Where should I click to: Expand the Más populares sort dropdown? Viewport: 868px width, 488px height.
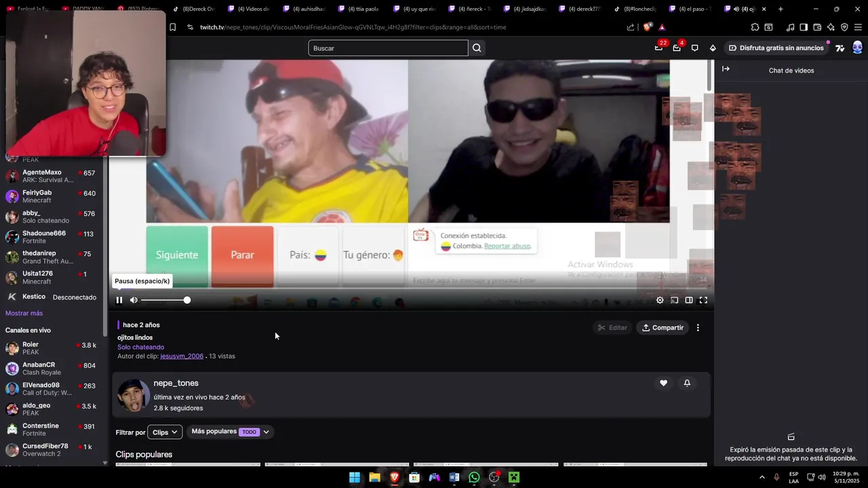(x=231, y=432)
